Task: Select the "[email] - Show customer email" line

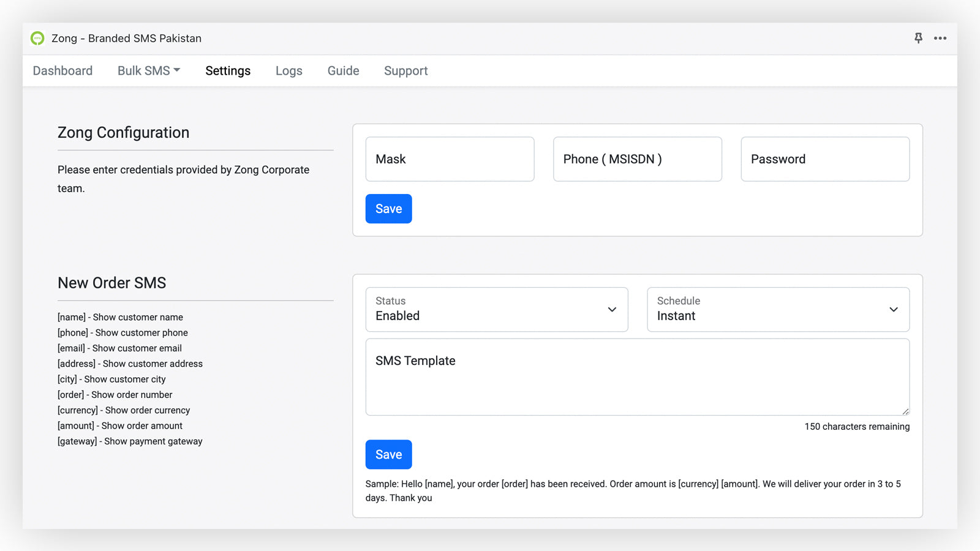Action: (119, 348)
